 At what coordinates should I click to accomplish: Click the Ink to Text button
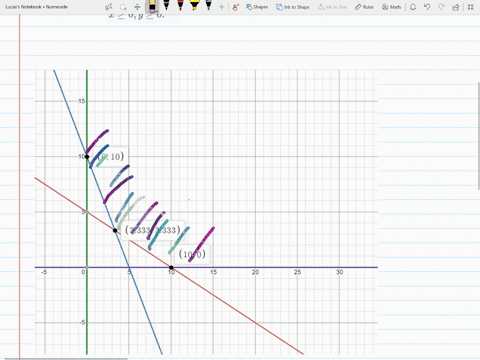coord(332,7)
